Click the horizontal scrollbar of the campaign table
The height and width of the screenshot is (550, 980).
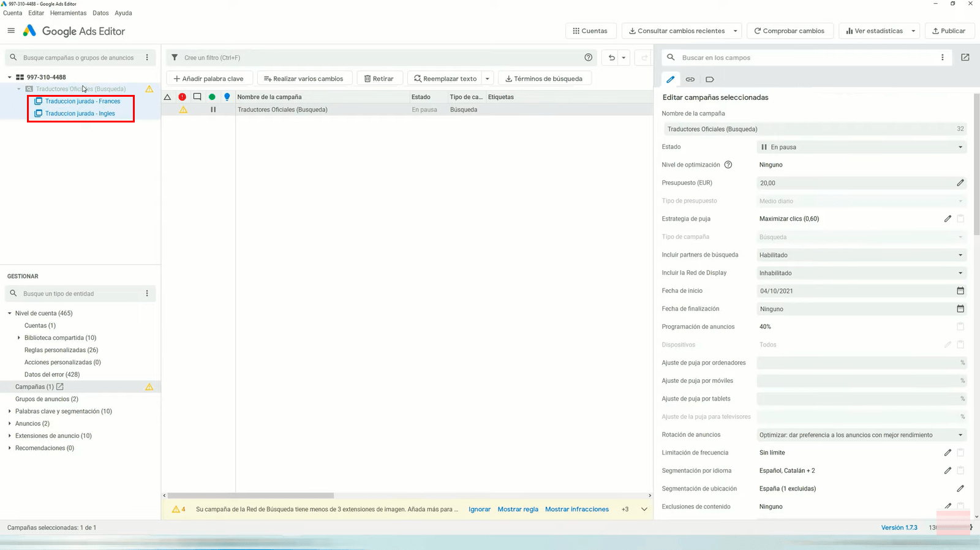(x=251, y=495)
